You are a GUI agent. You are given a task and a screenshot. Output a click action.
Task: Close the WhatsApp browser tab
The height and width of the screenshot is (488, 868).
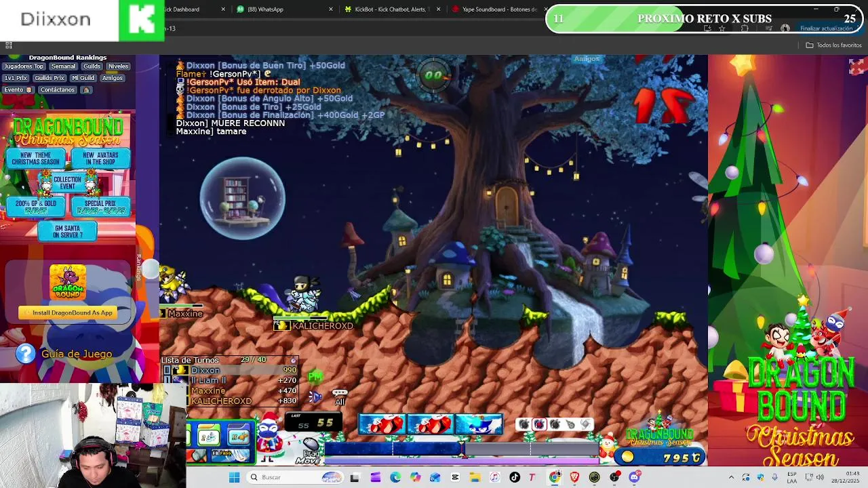point(331,9)
